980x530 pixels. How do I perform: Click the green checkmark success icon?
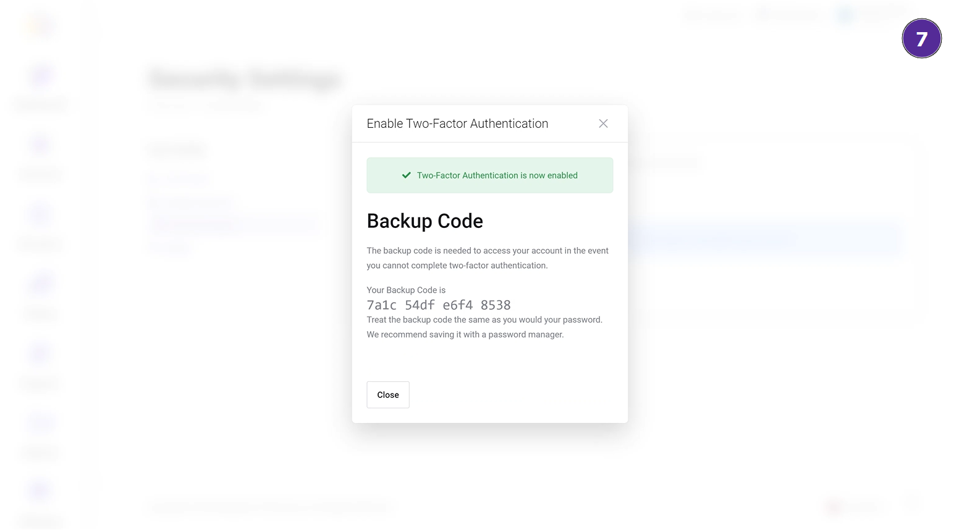coord(407,175)
